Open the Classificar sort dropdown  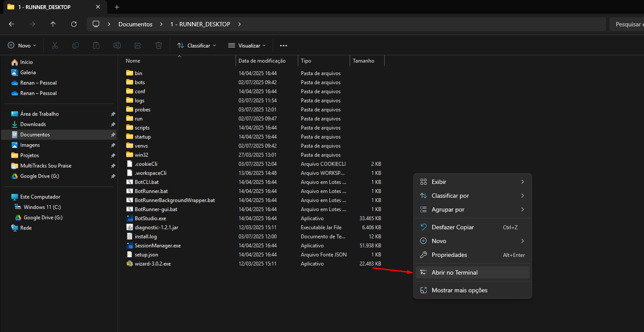click(x=197, y=45)
